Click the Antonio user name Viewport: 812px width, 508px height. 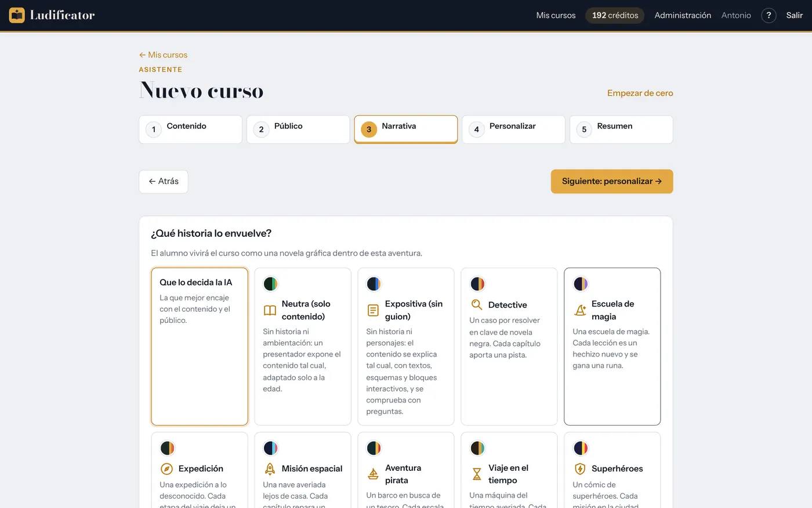click(736, 16)
